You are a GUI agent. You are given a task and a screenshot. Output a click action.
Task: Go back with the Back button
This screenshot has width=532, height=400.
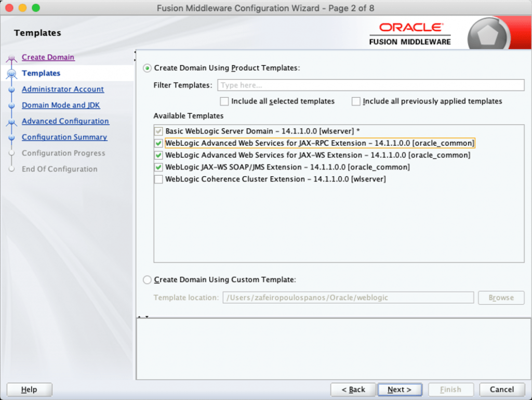coord(353,390)
